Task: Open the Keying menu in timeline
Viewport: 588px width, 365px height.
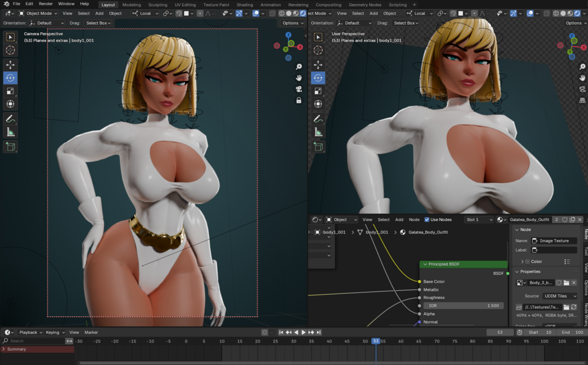Action: point(55,332)
